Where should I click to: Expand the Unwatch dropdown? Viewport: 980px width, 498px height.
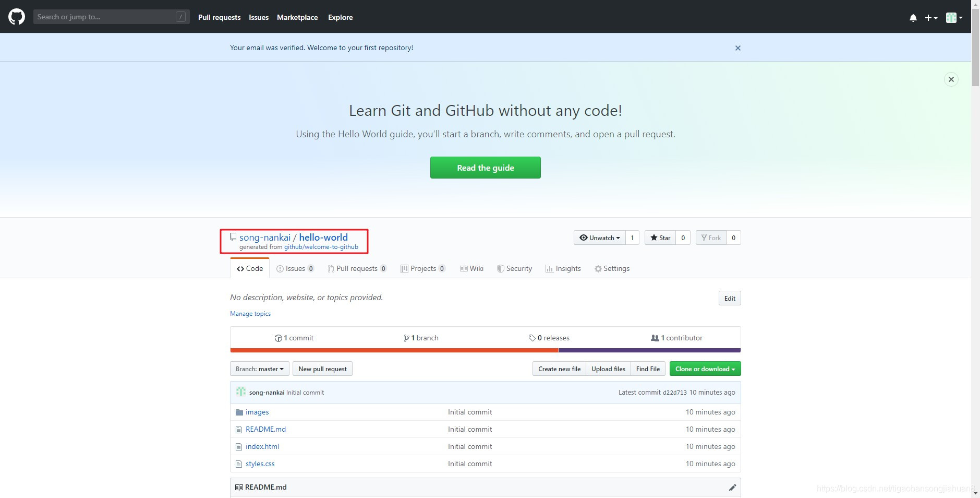coord(600,238)
